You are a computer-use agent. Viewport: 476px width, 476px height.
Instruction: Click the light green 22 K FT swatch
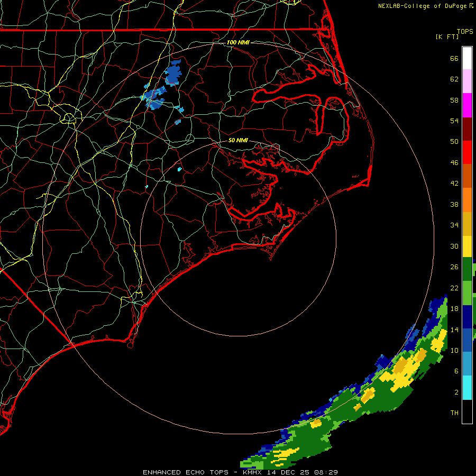coord(467,293)
